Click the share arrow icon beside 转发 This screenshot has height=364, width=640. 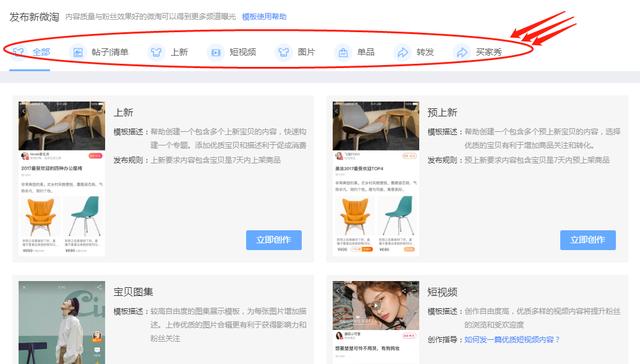402,52
